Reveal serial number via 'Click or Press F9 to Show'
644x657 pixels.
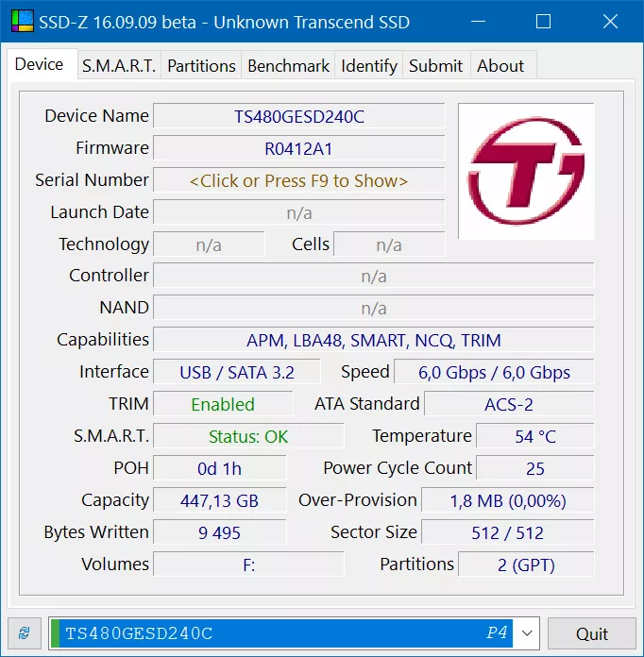point(298,180)
